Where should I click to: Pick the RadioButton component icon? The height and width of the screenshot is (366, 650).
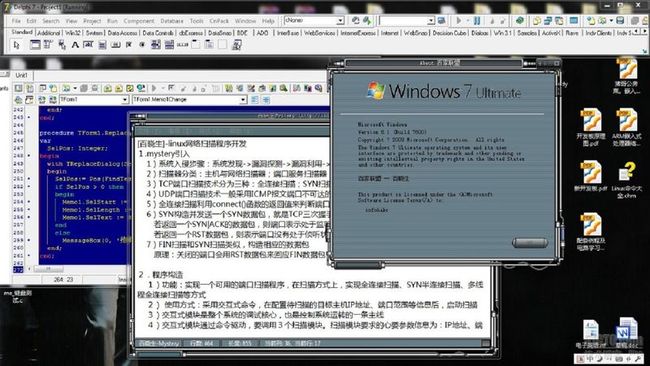142,45
